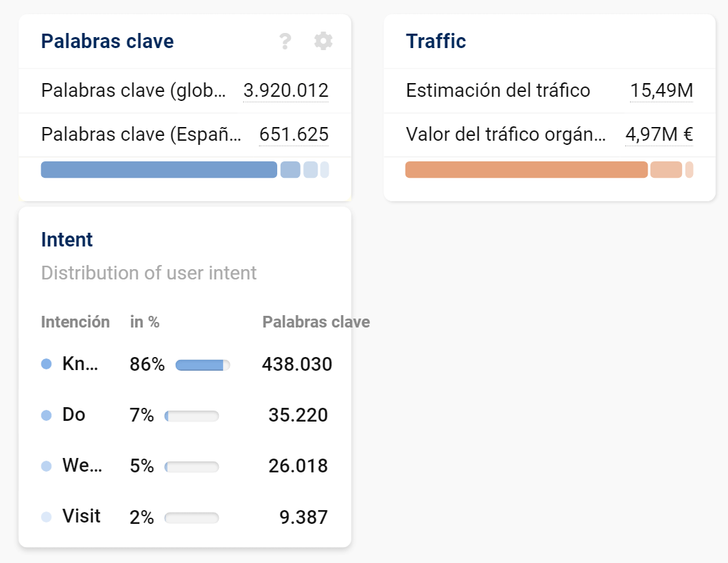This screenshot has height=563, width=728.
Task: Click the Intent card title
Action: tap(67, 240)
